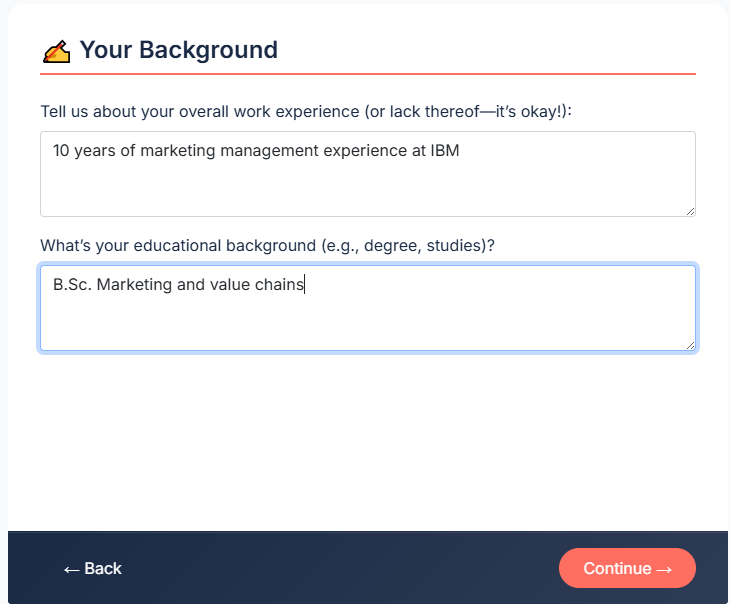
Task: Click the orange divider line under heading
Action: click(367, 74)
